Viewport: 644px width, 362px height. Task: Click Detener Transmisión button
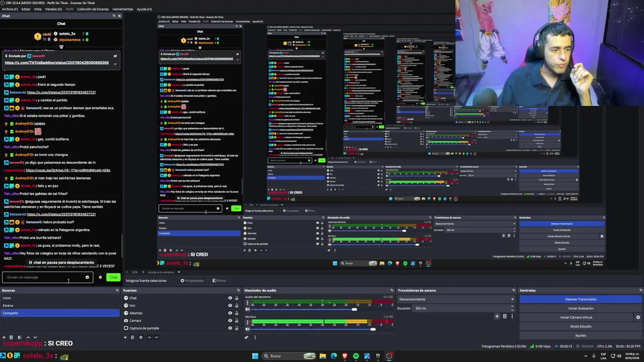point(581,299)
